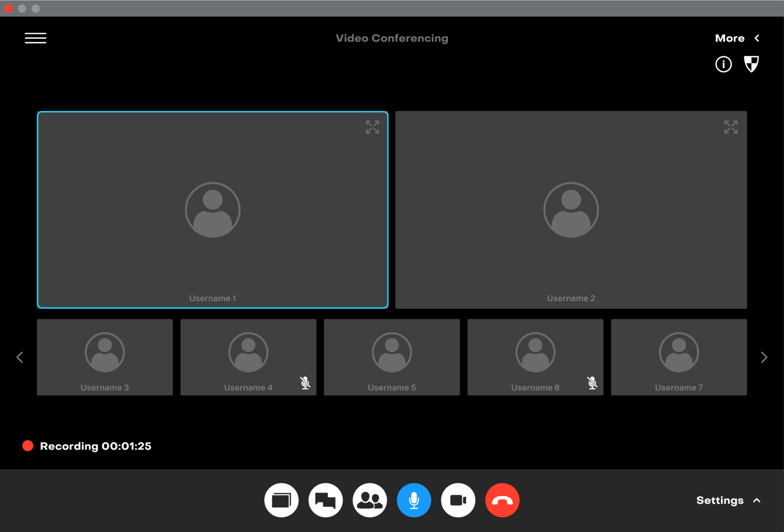
Task: Expand Username 1 video to fullscreen
Action: click(x=372, y=127)
